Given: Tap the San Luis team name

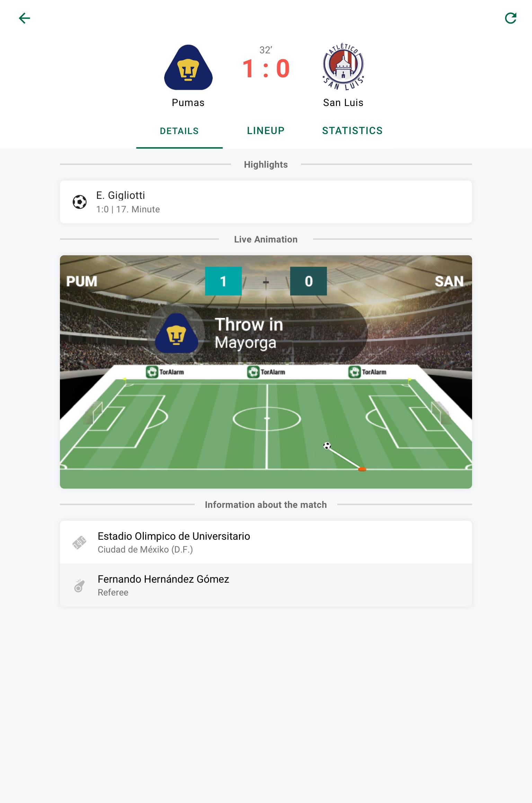Looking at the screenshot, I should 343,103.
